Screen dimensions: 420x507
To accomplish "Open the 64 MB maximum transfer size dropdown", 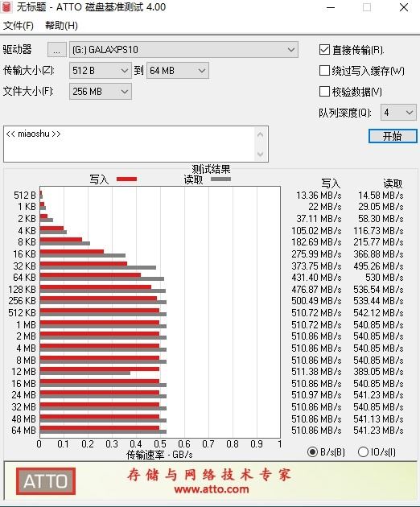I will tap(178, 71).
